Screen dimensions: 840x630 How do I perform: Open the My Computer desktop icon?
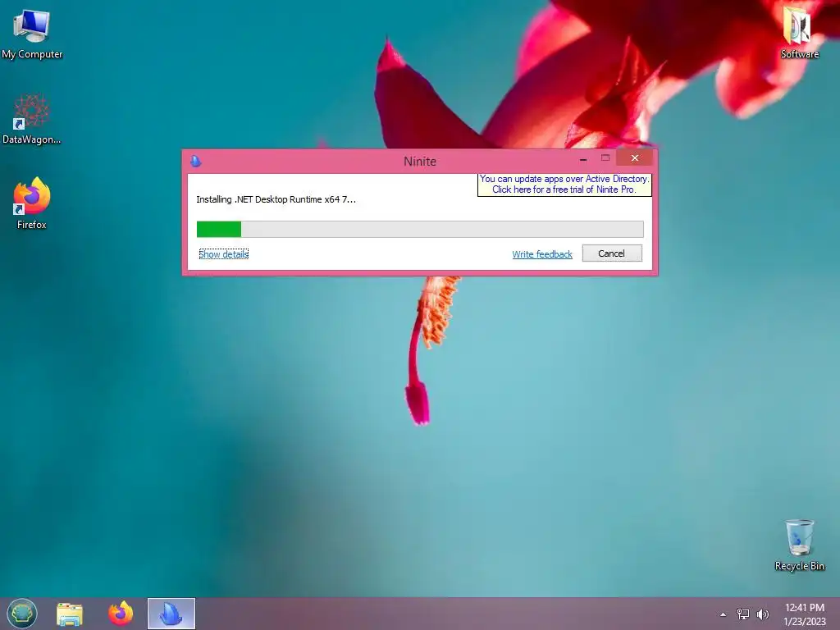tap(32, 34)
